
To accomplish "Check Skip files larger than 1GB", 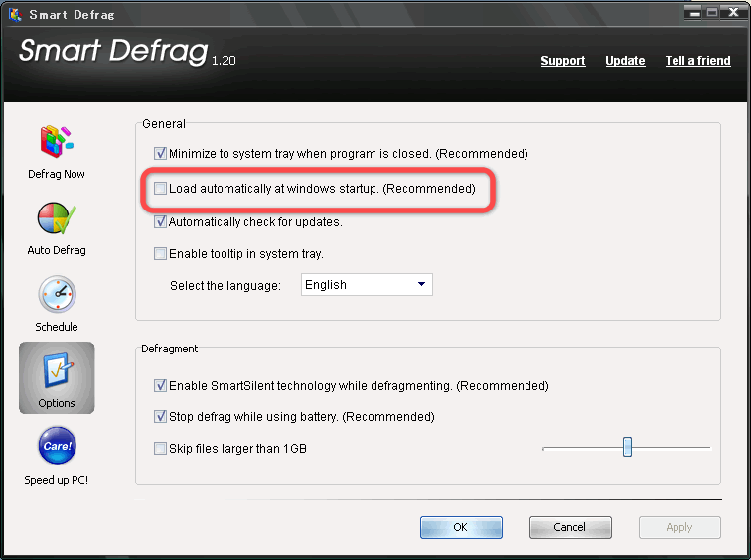I will pos(160,449).
